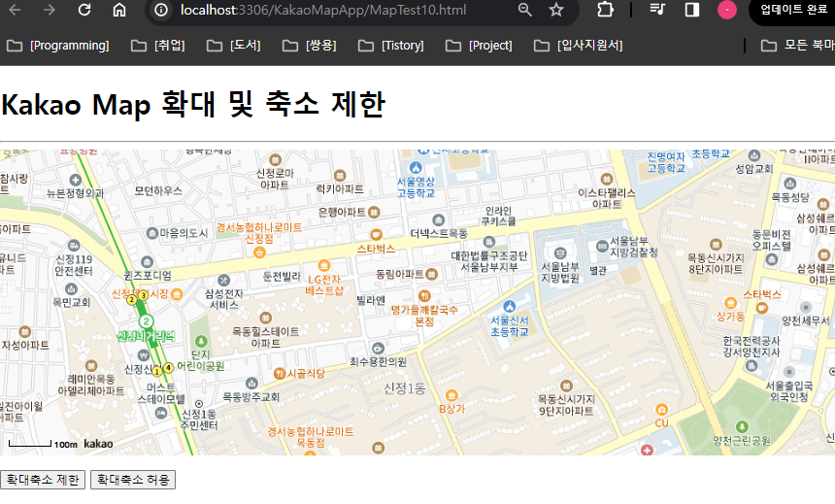Image resolution: width=835 pixels, height=504 pixels.
Task: Click the 명가들깨칼국수 본점 restaurant marker
Action: (424, 295)
